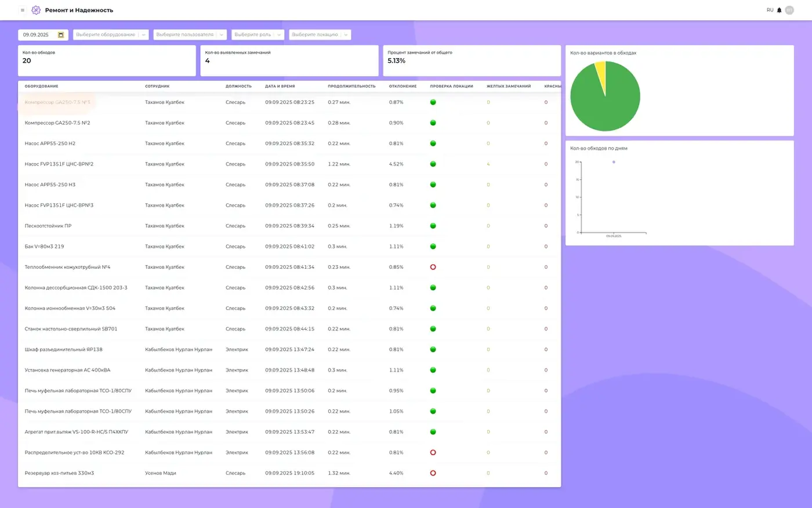
Task: Click green location dot for Станок настольно-сверлильный SB701
Action: (433, 329)
